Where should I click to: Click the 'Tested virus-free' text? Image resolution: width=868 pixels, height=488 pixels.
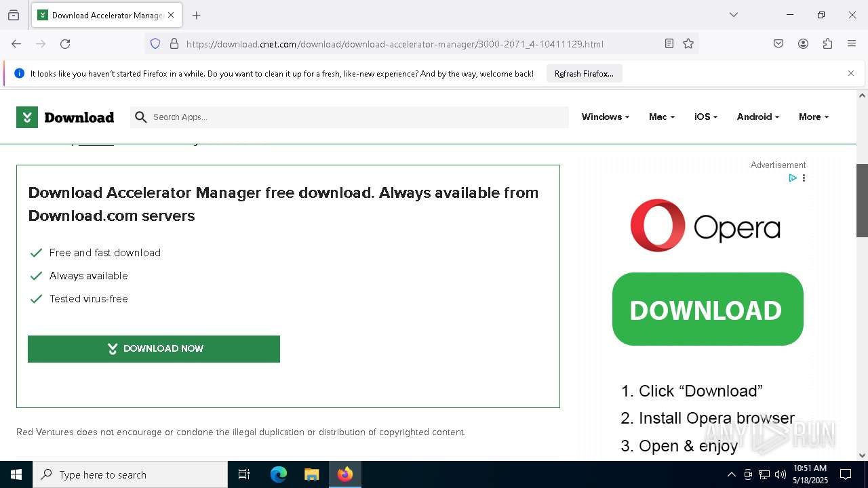(x=89, y=299)
